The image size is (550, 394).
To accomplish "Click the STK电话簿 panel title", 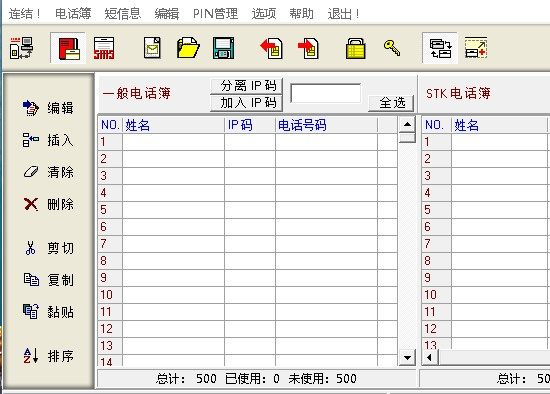I will click(458, 93).
